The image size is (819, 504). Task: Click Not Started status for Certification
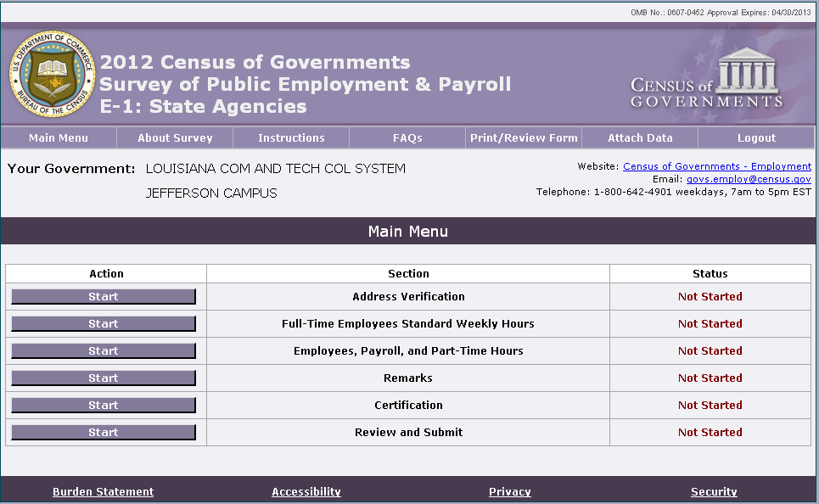pyautogui.click(x=710, y=406)
